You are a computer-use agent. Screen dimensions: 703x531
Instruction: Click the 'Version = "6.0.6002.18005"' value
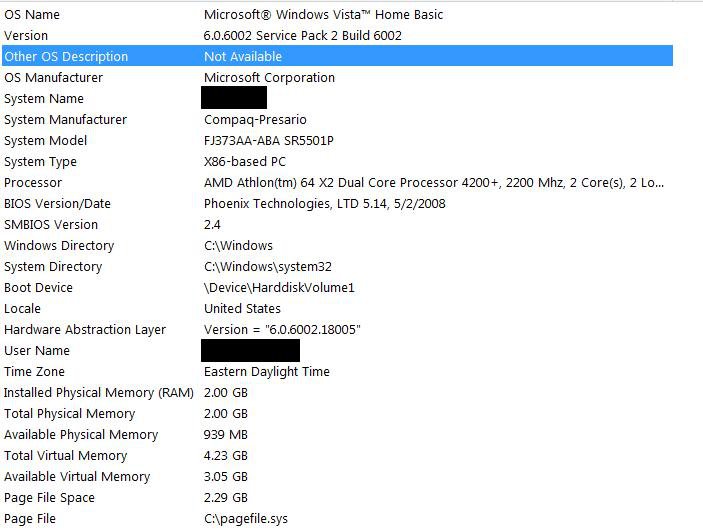coord(282,330)
